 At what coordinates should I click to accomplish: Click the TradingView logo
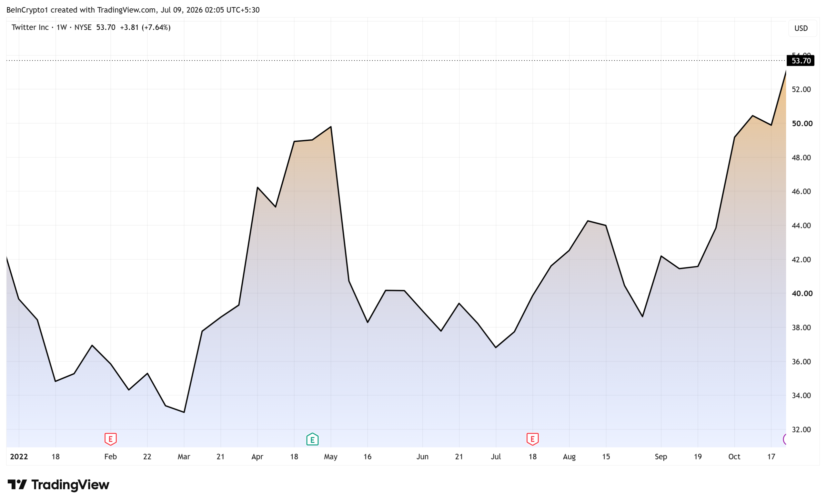59,485
